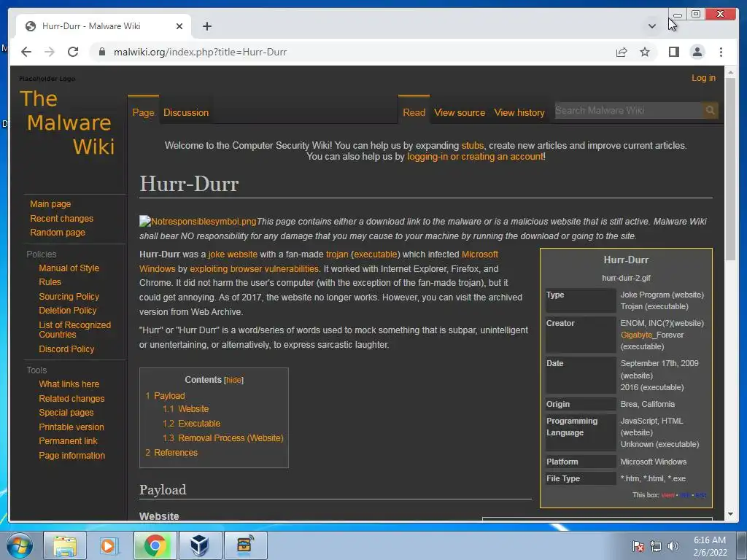Viewport: 747px width, 560px height.
Task: Click What links here tool
Action: [x=69, y=384]
